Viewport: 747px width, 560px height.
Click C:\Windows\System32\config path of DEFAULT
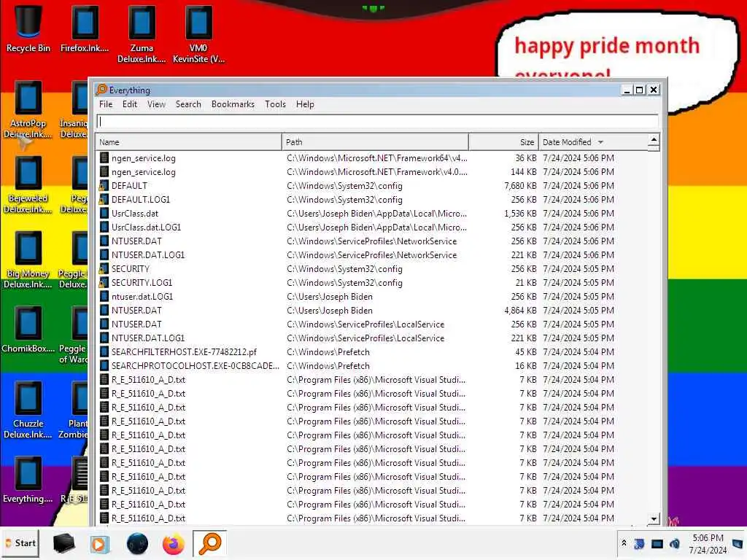point(344,186)
